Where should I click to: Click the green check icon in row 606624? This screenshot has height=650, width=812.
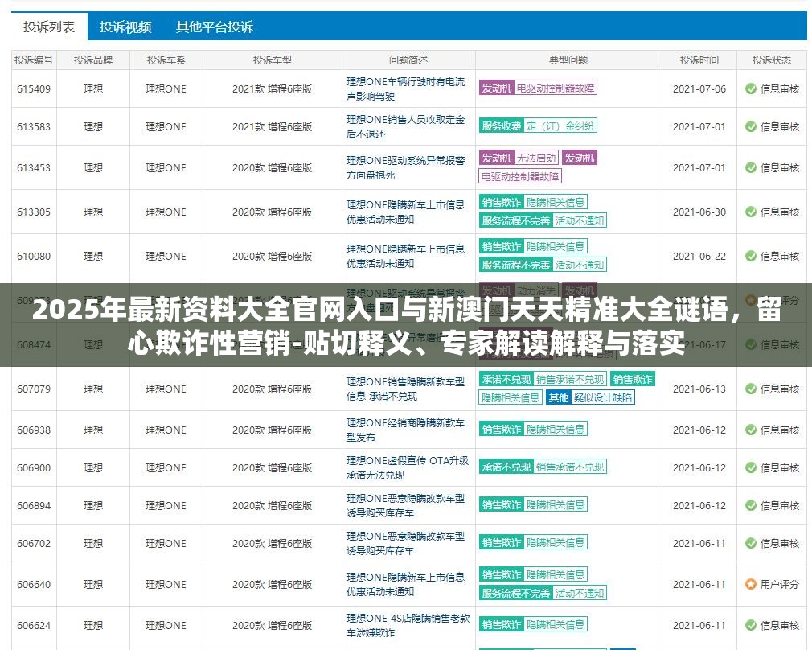pos(750,625)
